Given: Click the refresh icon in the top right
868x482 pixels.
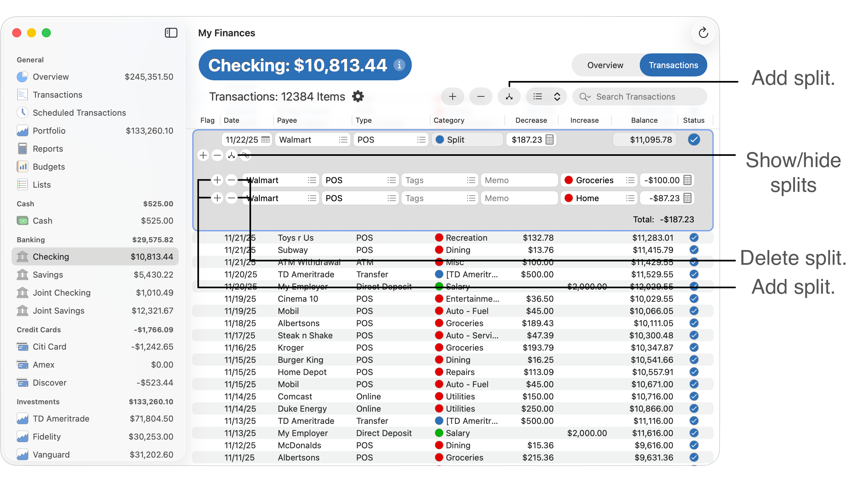Looking at the screenshot, I should (x=703, y=33).
